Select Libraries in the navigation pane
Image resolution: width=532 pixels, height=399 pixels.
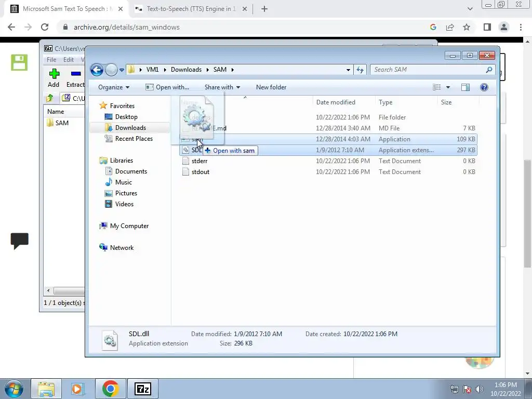pos(116,161)
